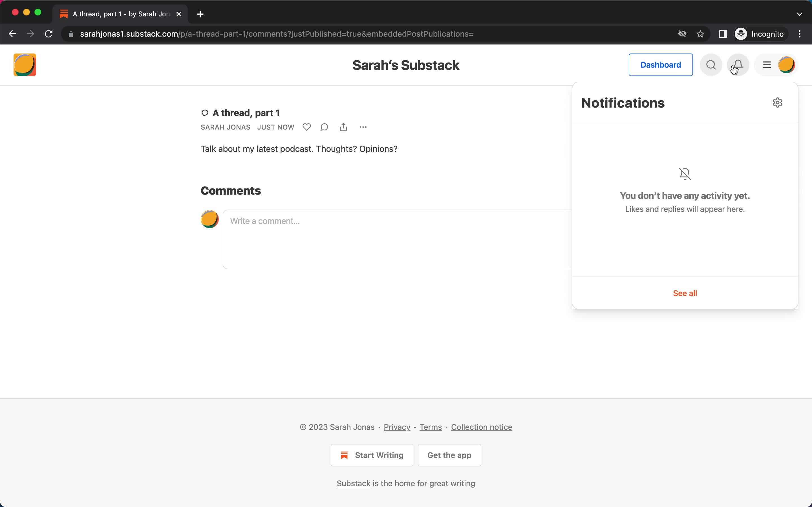Click the Privacy footer link
This screenshot has width=812, height=507.
pyautogui.click(x=397, y=427)
